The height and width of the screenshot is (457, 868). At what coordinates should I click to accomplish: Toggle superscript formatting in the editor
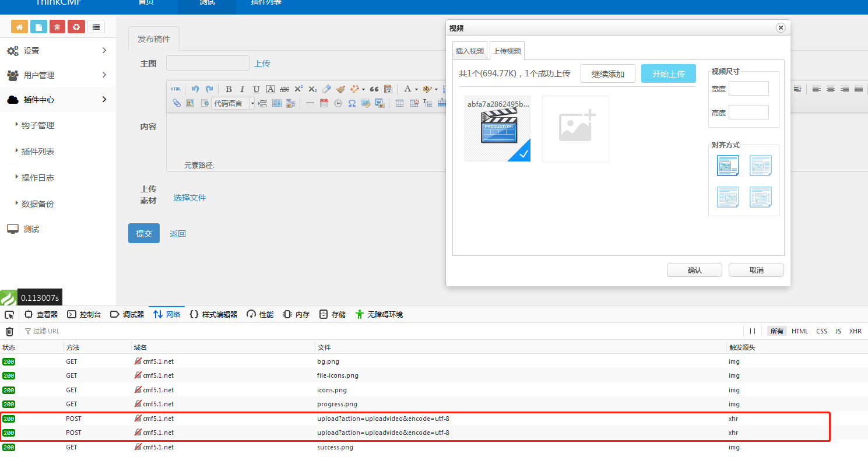[298, 89]
